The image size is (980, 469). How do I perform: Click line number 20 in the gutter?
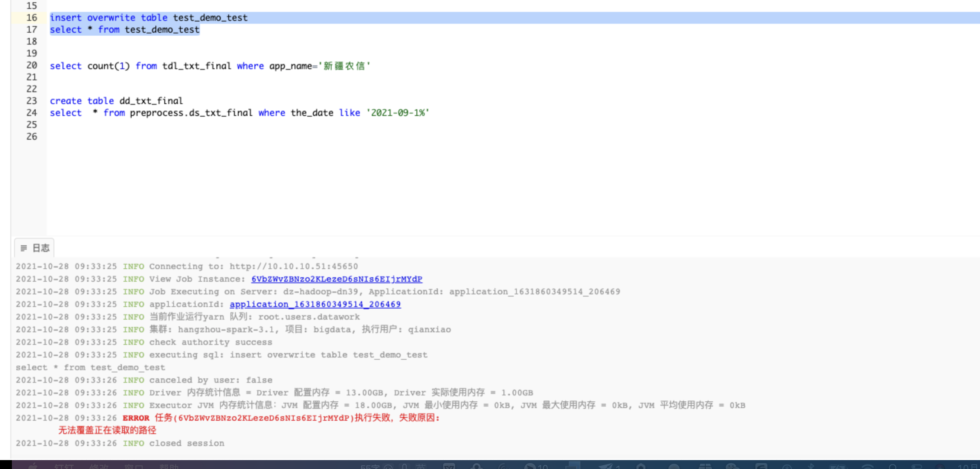[x=32, y=65]
